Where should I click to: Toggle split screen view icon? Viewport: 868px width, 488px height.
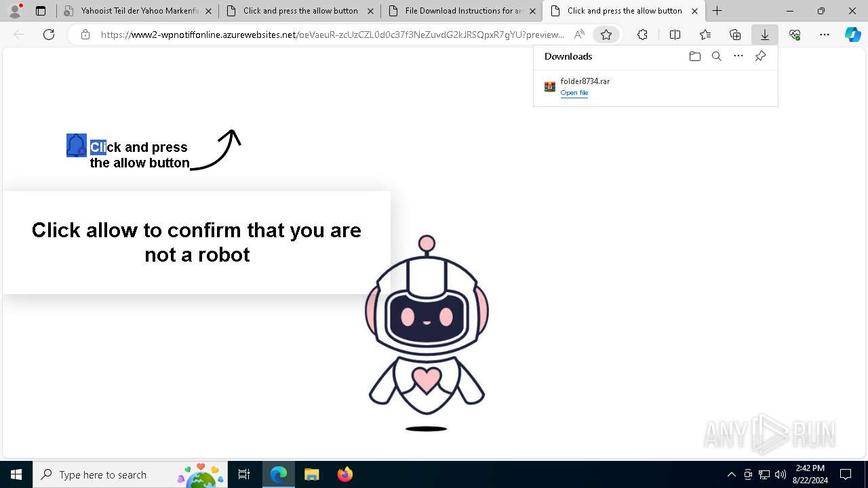click(675, 35)
